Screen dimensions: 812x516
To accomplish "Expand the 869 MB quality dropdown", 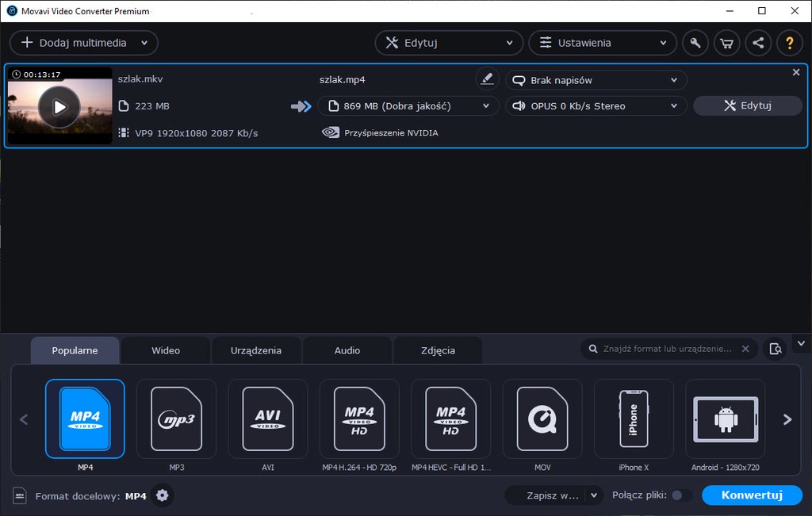I will [408, 106].
